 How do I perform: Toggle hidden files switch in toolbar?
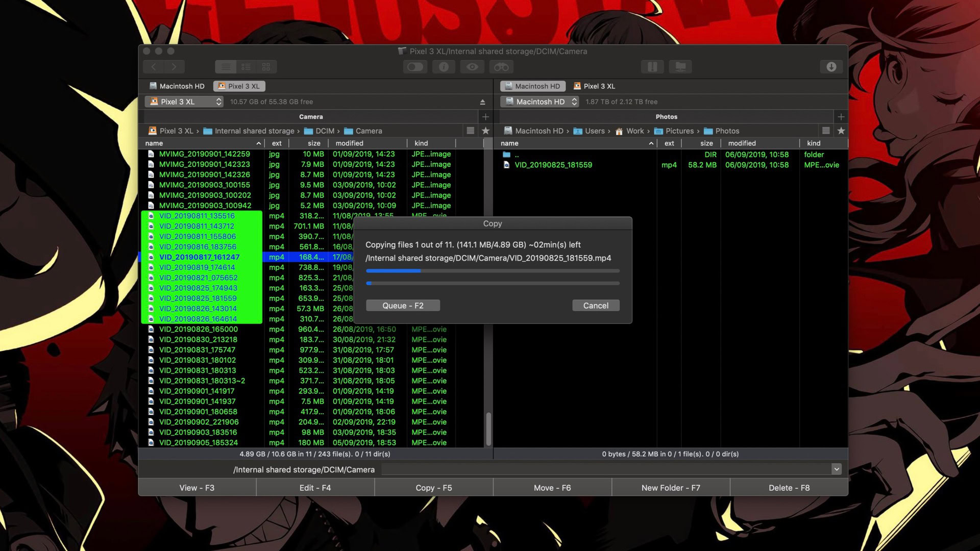click(415, 67)
